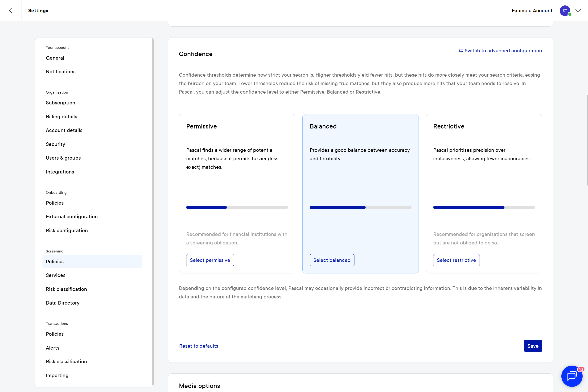The height and width of the screenshot is (392, 588).
Task: Reset confidence settings to defaults
Action: [x=198, y=346]
